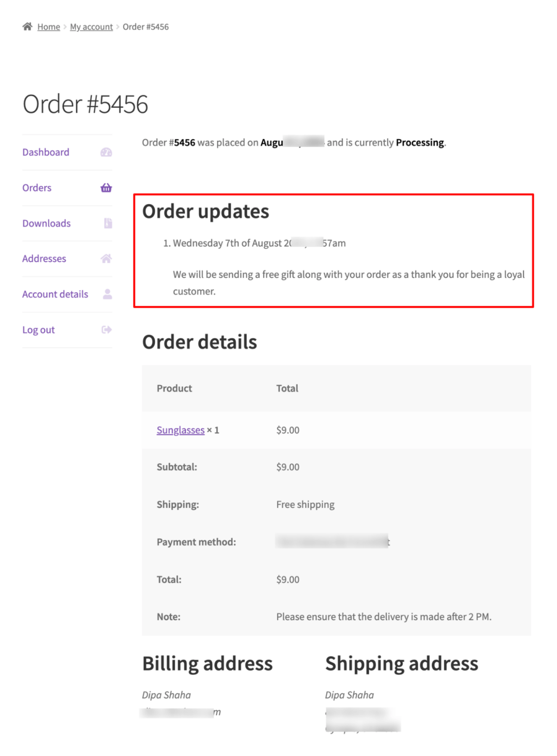Open the Home breadcrumb link
This screenshot has height=756, width=557.
click(48, 27)
